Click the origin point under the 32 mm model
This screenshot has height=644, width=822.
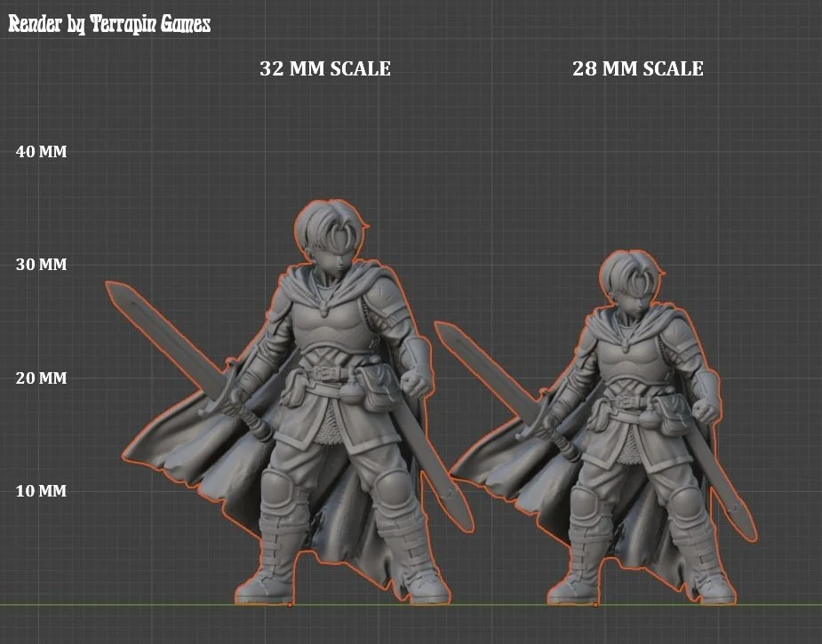[x=290, y=605]
